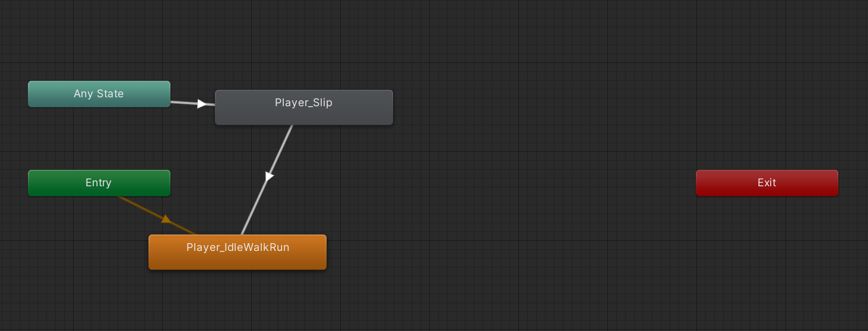
Task: Click the Player_IdleWalkRun label text
Action: pyautogui.click(x=237, y=247)
